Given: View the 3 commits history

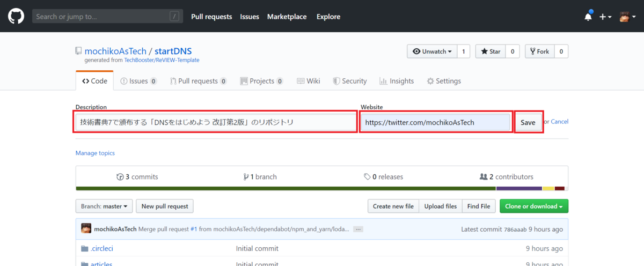Looking at the screenshot, I should pos(137,176).
